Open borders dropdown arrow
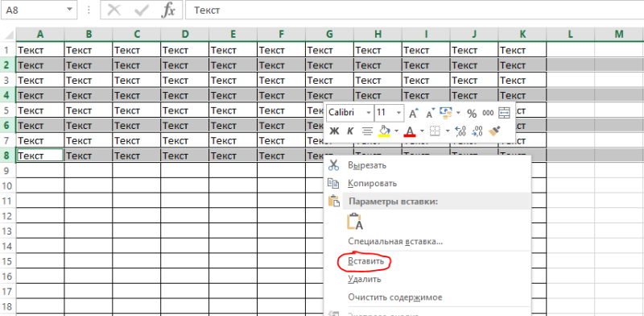The height and width of the screenshot is (316, 644). 448,131
